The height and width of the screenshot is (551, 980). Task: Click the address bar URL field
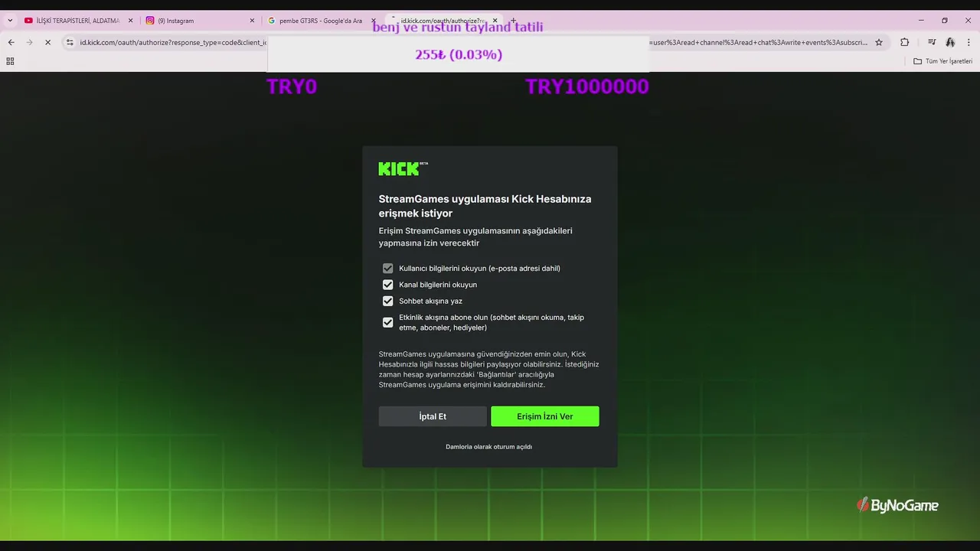click(x=475, y=42)
